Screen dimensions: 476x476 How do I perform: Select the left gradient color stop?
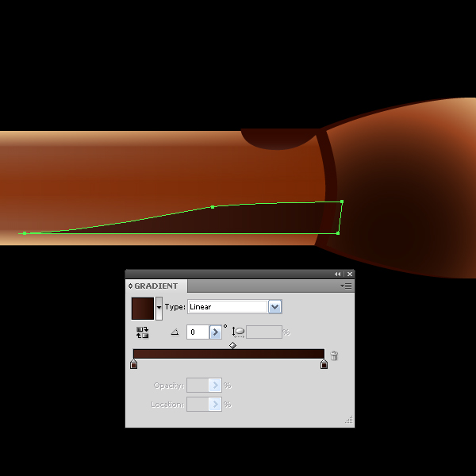tap(133, 364)
